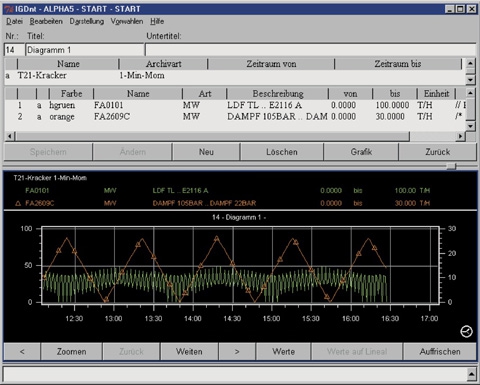Open the Datei menu
Image resolution: width=480 pixels, height=385 pixels.
tap(14, 21)
